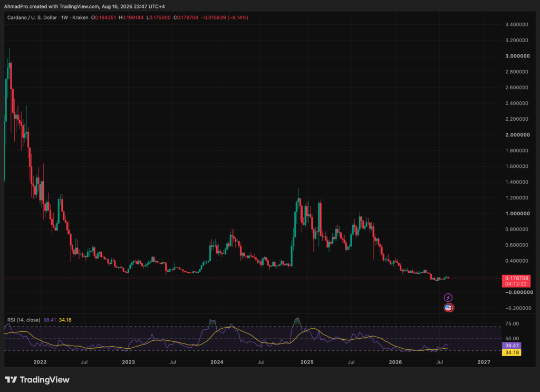Image resolution: width=540 pixels, height=392 pixels.
Task: Click the 2.600000 price axis label
Action: (517, 88)
